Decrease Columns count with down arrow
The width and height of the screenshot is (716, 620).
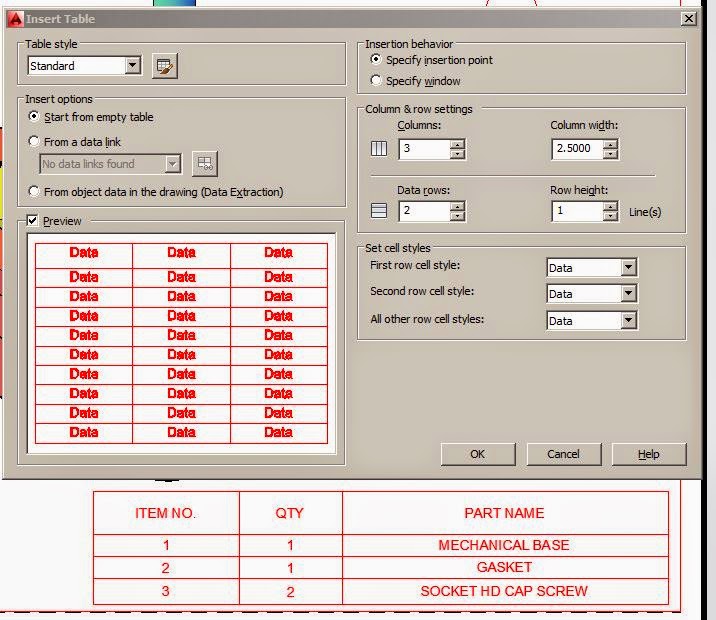457,154
